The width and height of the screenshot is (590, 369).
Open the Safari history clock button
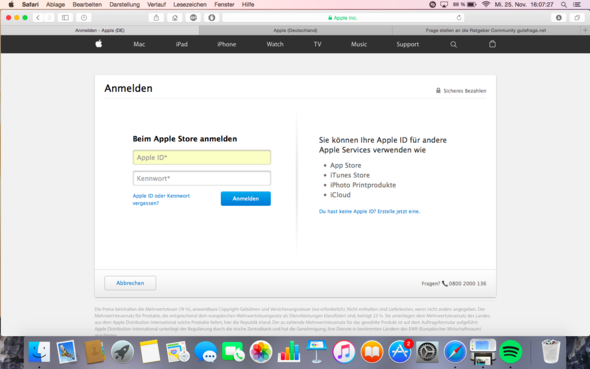[84, 18]
